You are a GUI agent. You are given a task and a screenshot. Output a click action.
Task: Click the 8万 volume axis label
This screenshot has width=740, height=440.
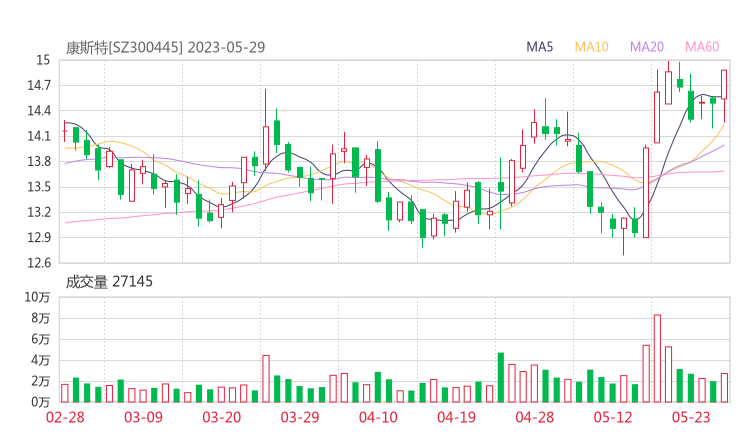click(x=40, y=318)
